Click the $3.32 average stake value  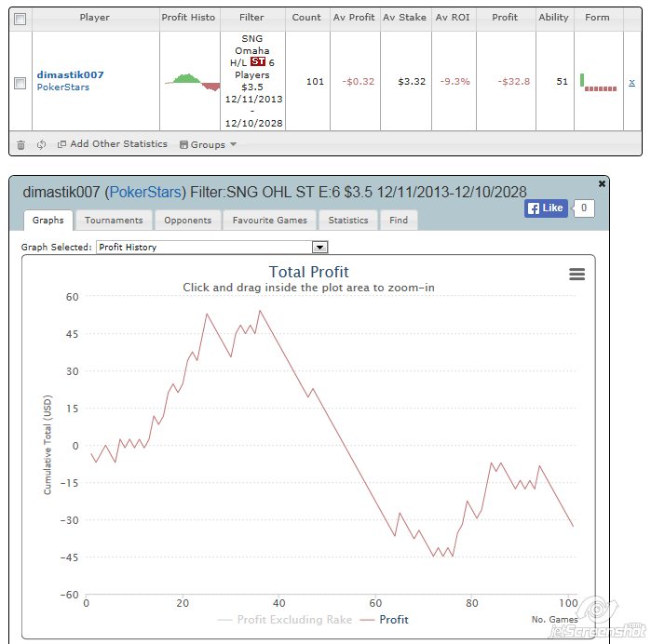[412, 82]
